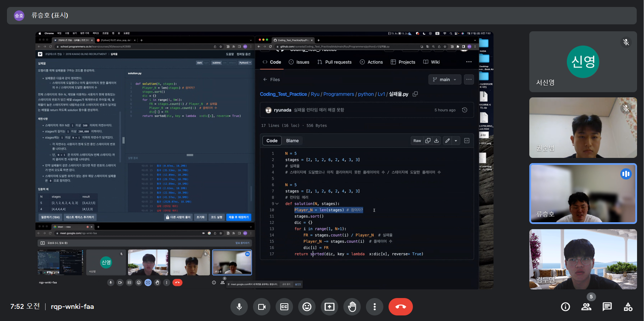The image size is (644, 321).
Task: Open 질문하기 (184) button
Action: [x=50, y=217]
